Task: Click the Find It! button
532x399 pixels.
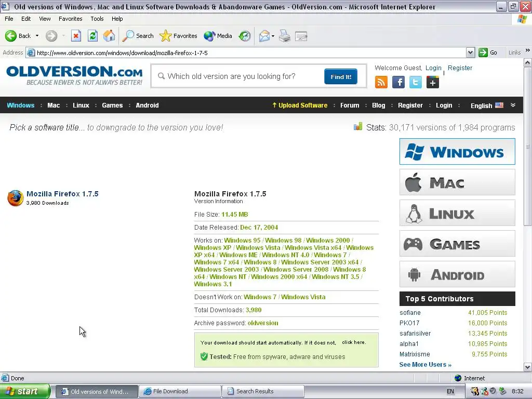Action: [x=341, y=77]
